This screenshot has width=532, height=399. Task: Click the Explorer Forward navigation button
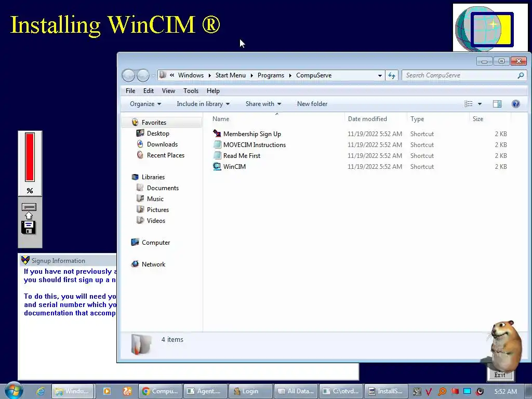click(143, 75)
